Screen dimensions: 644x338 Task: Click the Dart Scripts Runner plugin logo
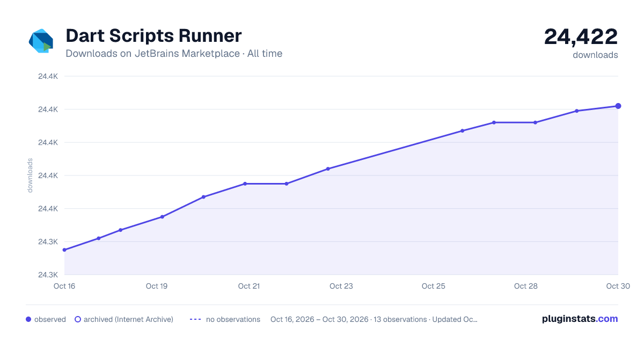pyautogui.click(x=41, y=41)
